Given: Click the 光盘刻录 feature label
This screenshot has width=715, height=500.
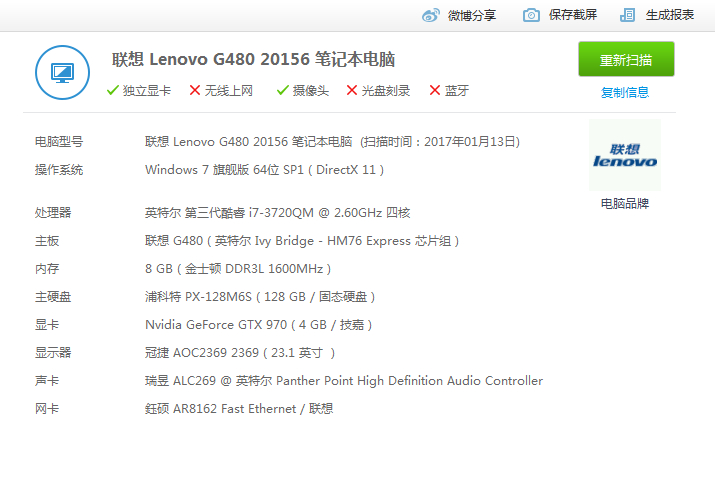Looking at the screenshot, I should [x=386, y=91].
